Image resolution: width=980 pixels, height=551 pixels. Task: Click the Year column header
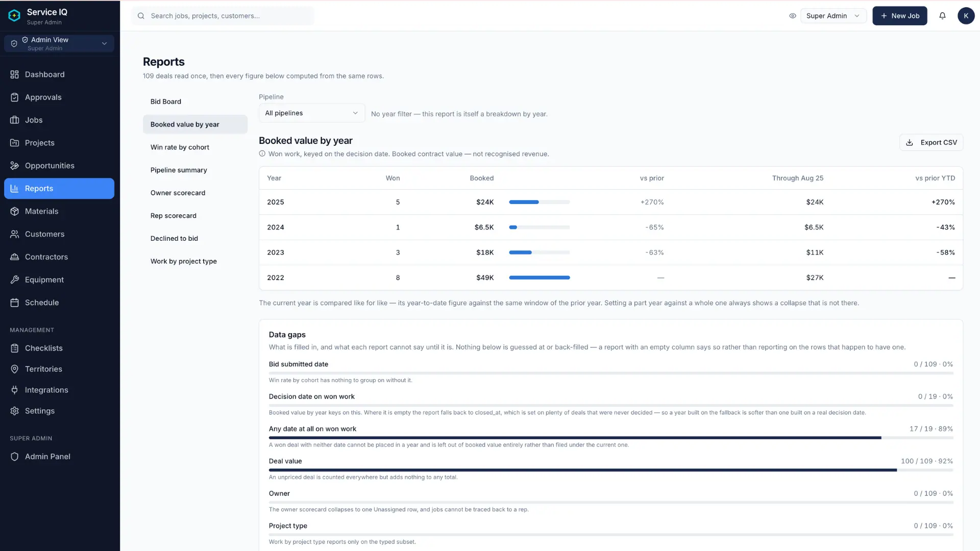[x=274, y=178]
